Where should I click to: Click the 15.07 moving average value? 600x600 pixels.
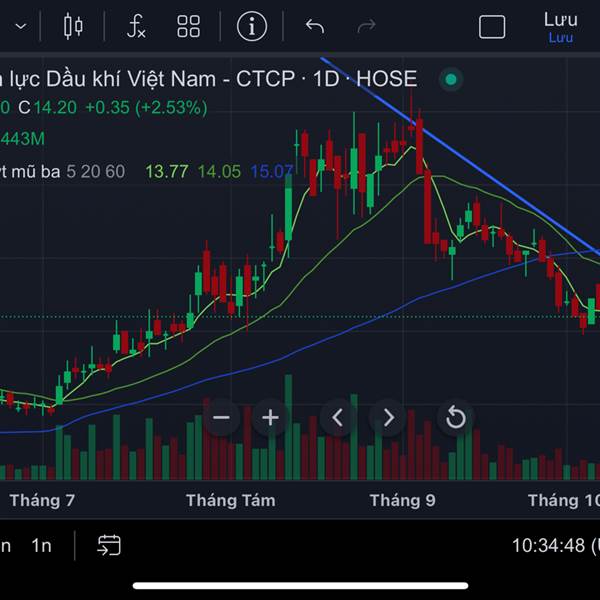tap(272, 172)
